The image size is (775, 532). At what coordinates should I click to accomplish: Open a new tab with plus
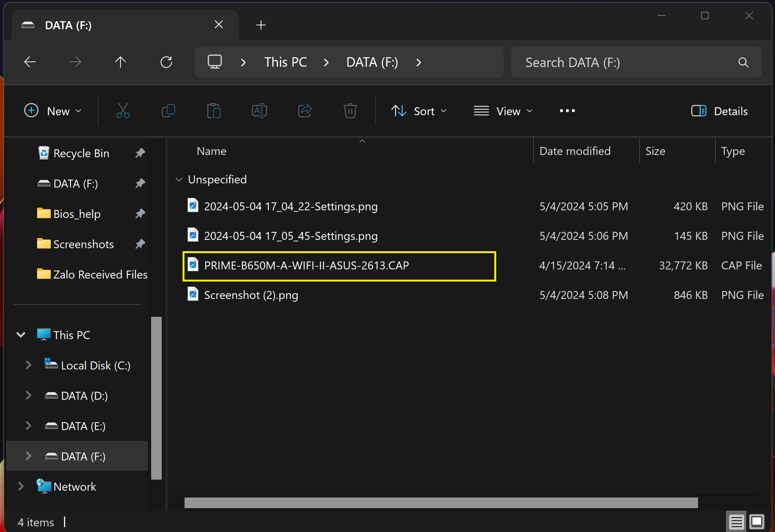261,25
